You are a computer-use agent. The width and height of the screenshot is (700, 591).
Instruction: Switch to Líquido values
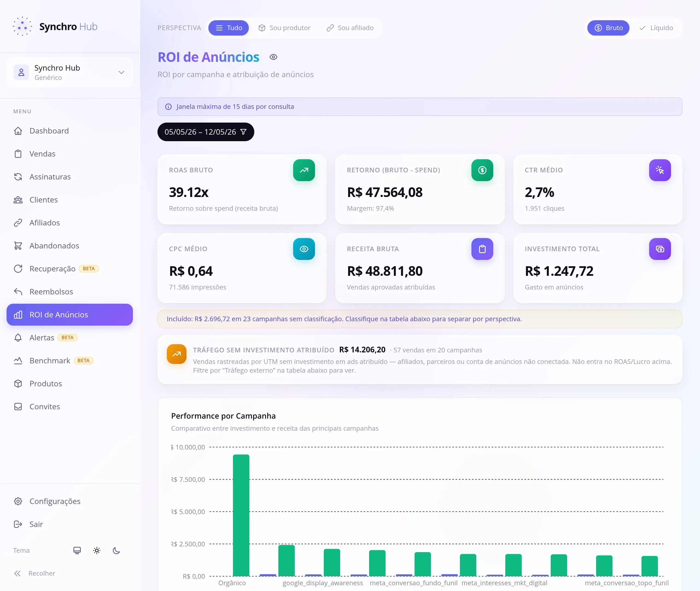656,28
